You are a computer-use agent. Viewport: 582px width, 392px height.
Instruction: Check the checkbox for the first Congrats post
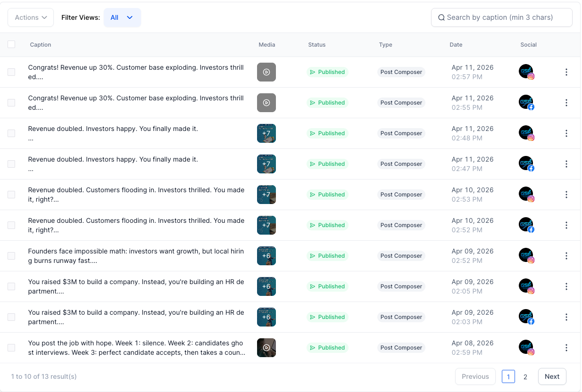11,72
